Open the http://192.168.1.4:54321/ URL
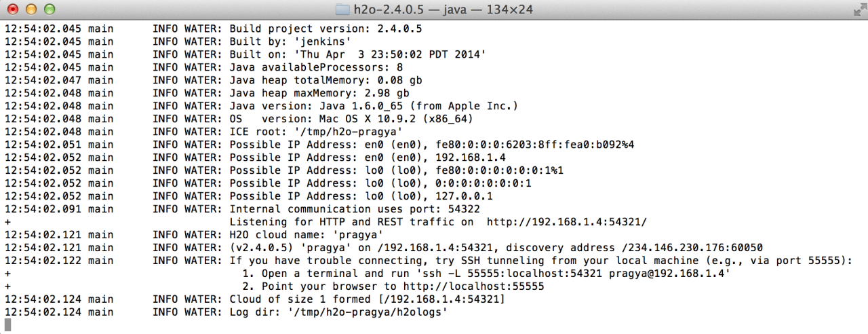Image resolution: width=868 pixels, height=334 pixels. tap(567, 222)
